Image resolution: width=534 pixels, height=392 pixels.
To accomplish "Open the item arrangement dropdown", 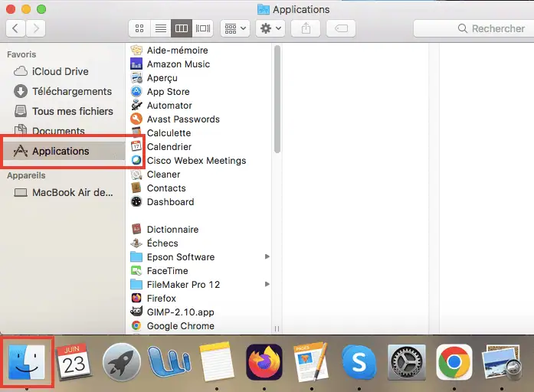I will point(235,28).
